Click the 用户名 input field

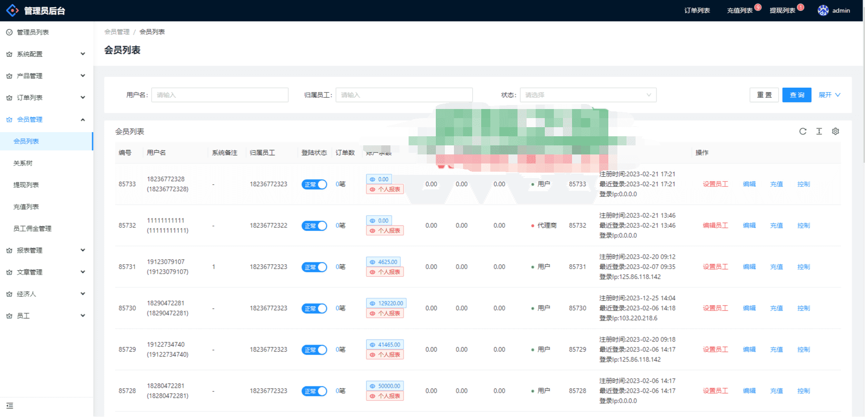tap(220, 95)
